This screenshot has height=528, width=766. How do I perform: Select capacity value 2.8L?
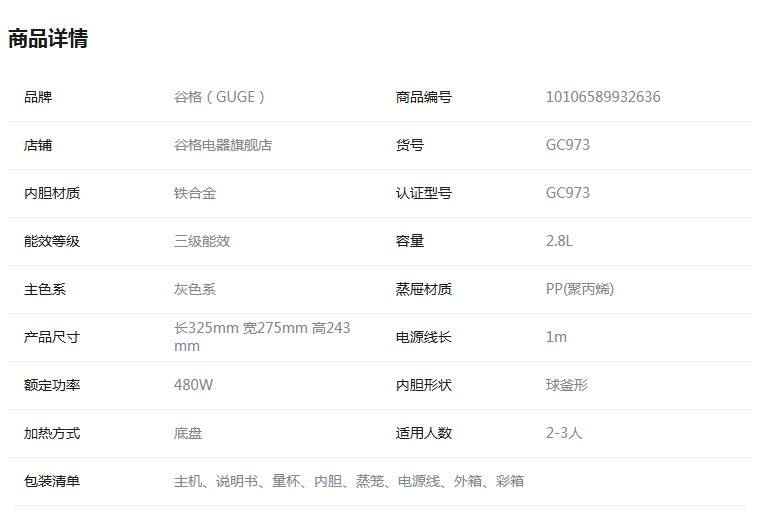click(x=559, y=241)
